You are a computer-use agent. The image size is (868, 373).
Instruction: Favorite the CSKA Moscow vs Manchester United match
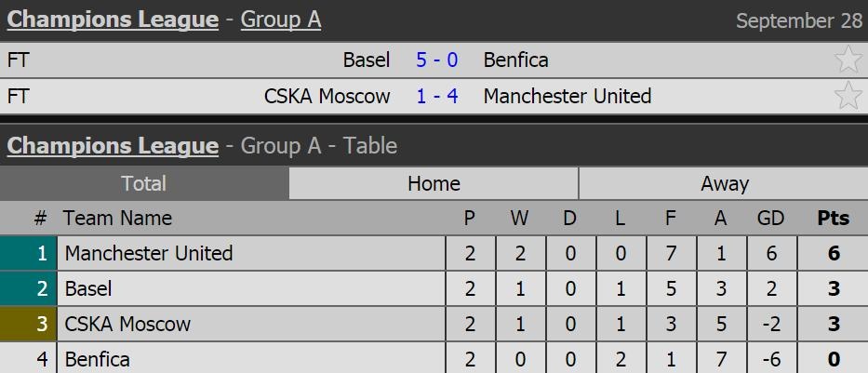(x=848, y=96)
